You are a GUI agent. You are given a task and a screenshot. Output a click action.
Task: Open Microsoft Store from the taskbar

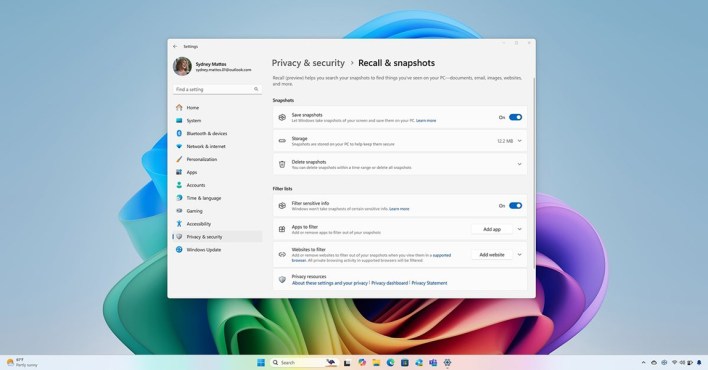tap(405, 362)
